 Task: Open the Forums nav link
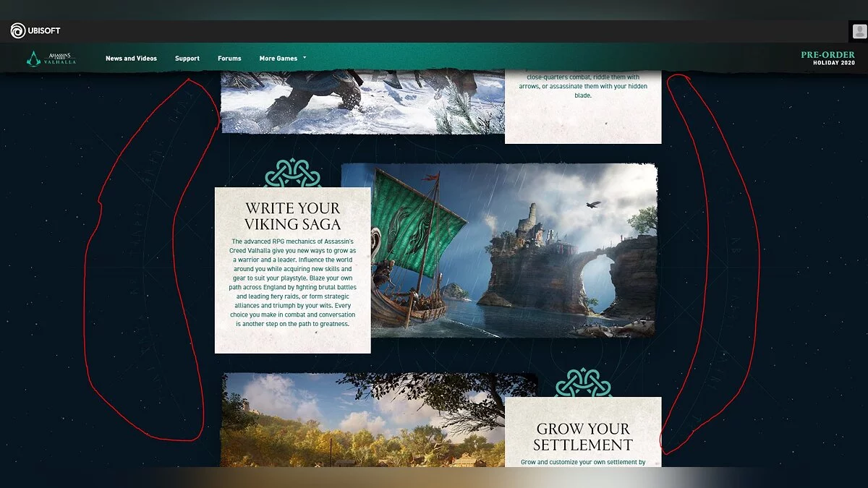click(229, 59)
